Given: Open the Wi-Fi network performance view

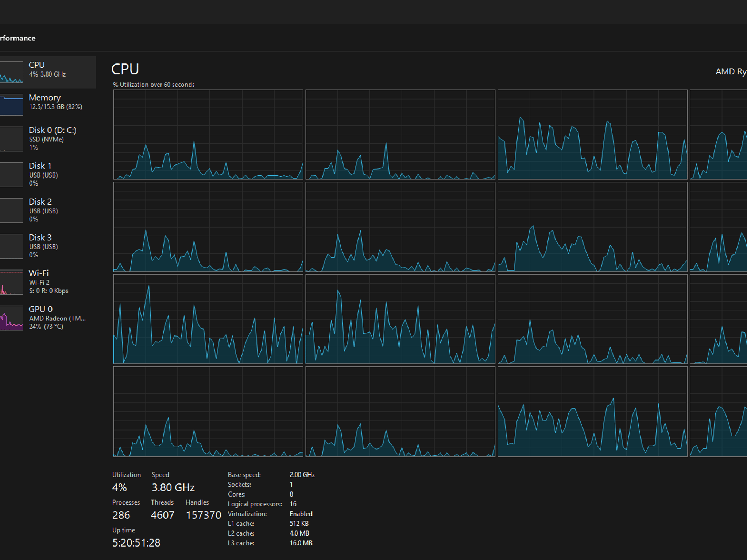Looking at the screenshot, I should click(48, 281).
